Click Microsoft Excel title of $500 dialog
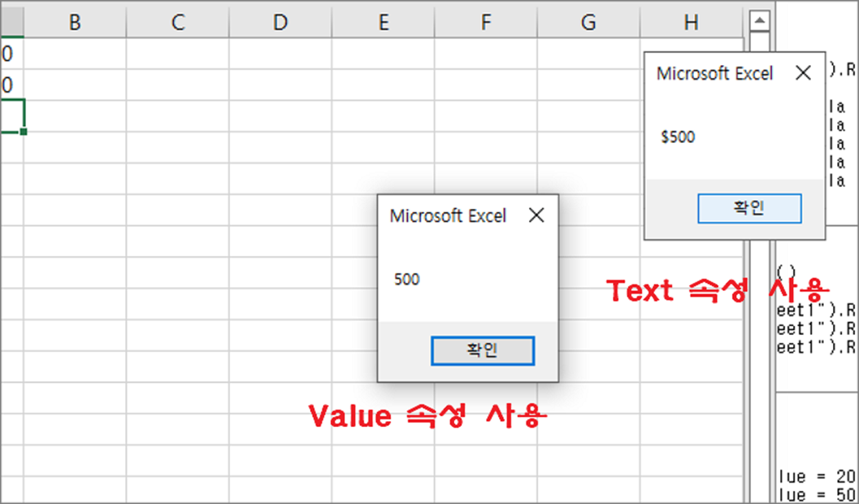Viewport: 859px width, 504px height. [x=715, y=73]
